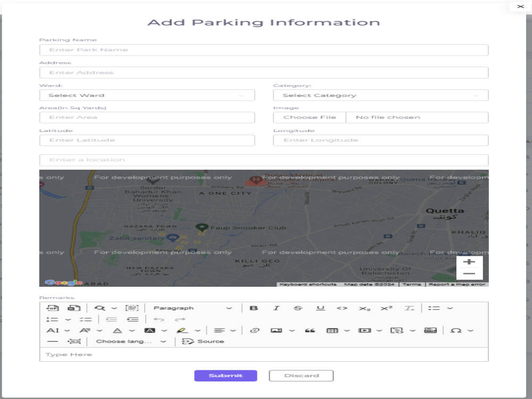Open the Paragraph heading dropdown

[x=193, y=308]
